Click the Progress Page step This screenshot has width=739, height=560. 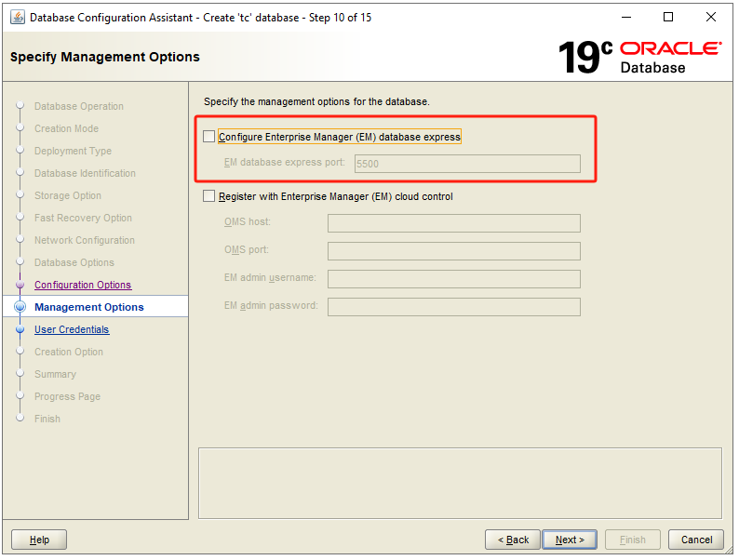coord(67,396)
